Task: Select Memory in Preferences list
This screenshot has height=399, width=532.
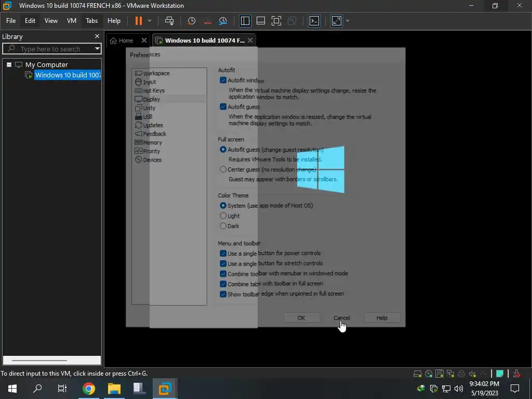Action: coord(152,142)
